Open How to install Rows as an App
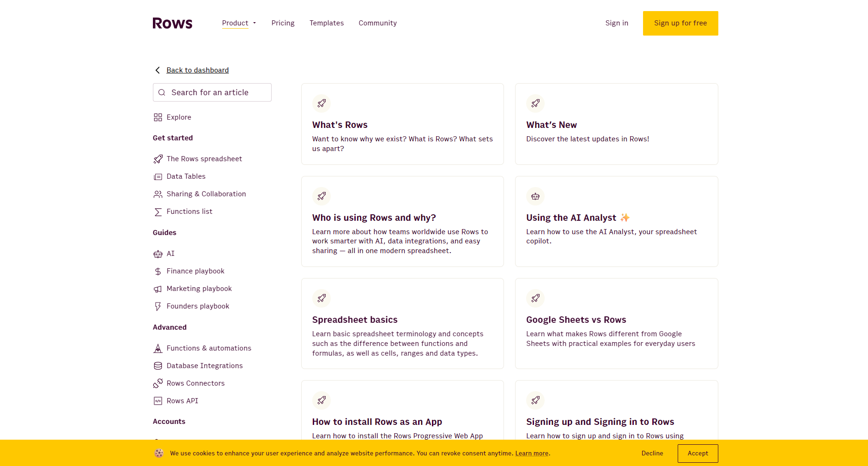The height and width of the screenshot is (466, 868). point(377,422)
